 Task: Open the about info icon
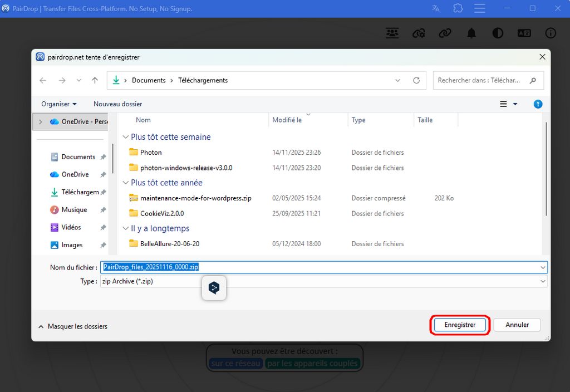click(551, 33)
